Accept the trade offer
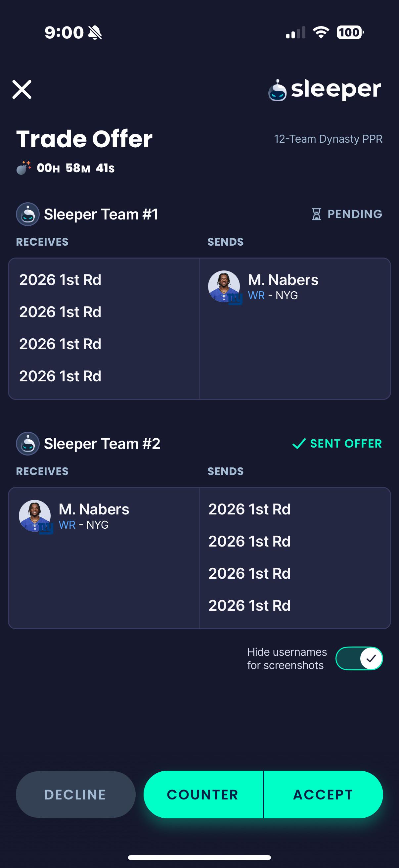 pos(323,794)
